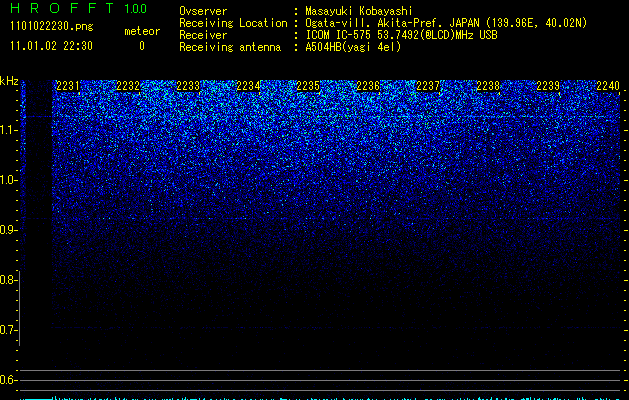Click the Receiver field label
629x400 pixels.
pyautogui.click(x=203, y=35)
